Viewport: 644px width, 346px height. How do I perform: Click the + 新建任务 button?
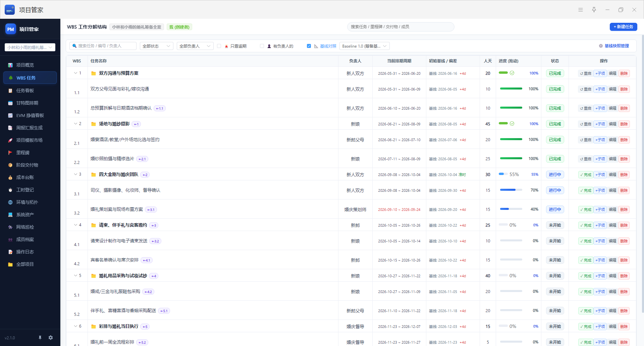click(x=623, y=27)
